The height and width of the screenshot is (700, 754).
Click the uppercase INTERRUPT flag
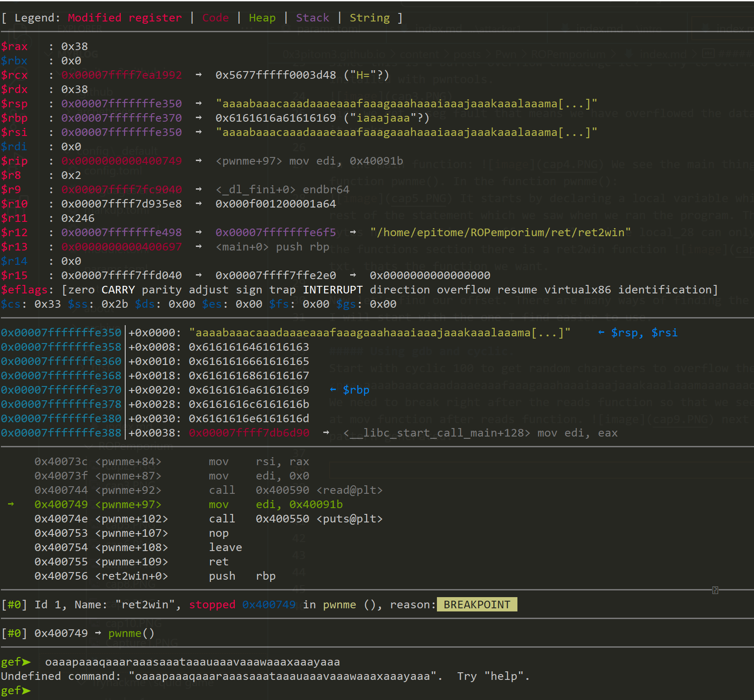coord(333,290)
